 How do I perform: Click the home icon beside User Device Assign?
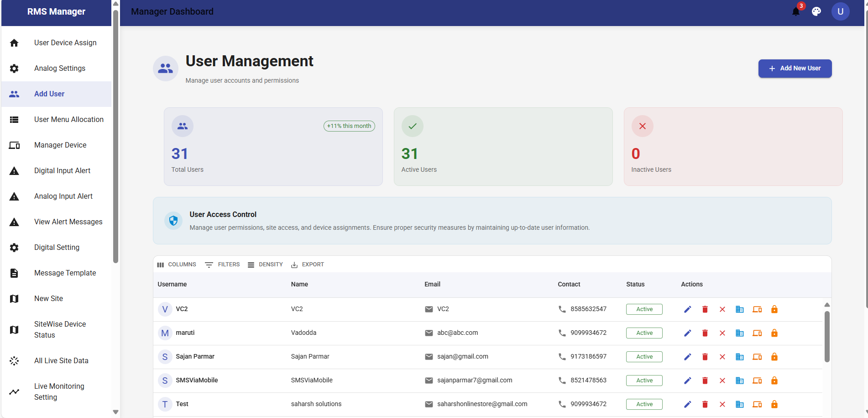pos(14,43)
